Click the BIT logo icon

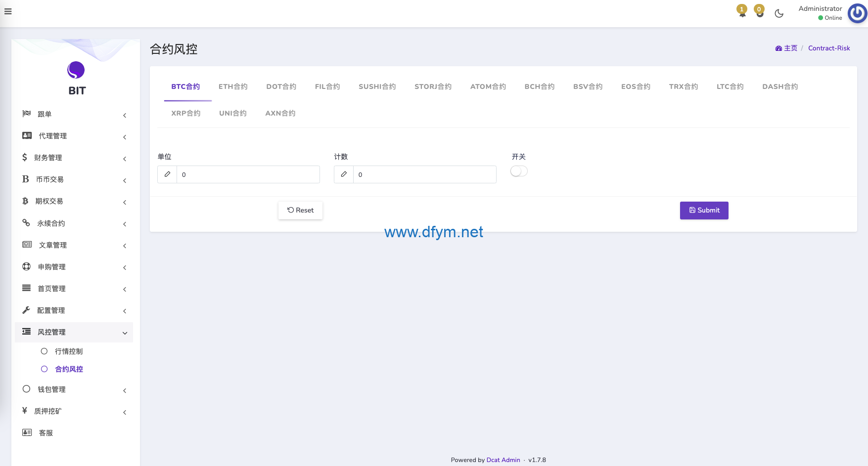76,70
